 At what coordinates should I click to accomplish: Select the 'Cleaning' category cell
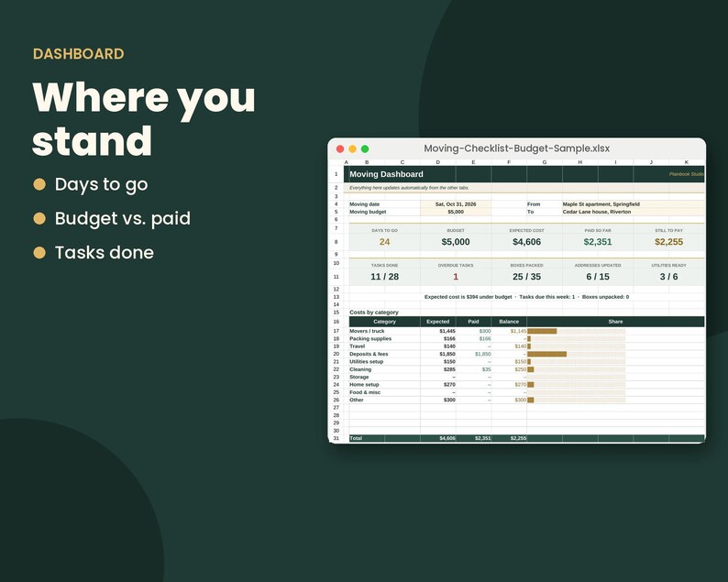coord(384,369)
